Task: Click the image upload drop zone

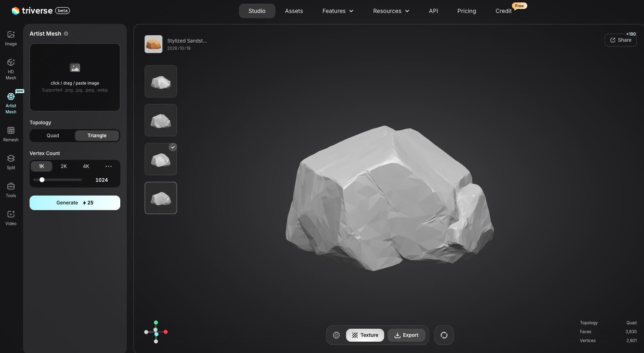Action: [75, 77]
